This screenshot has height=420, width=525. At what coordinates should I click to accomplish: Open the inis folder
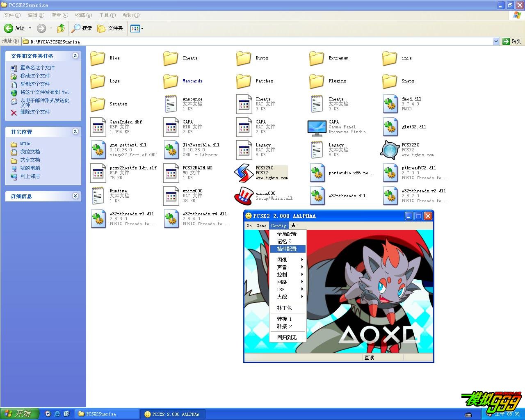click(390, 58)
